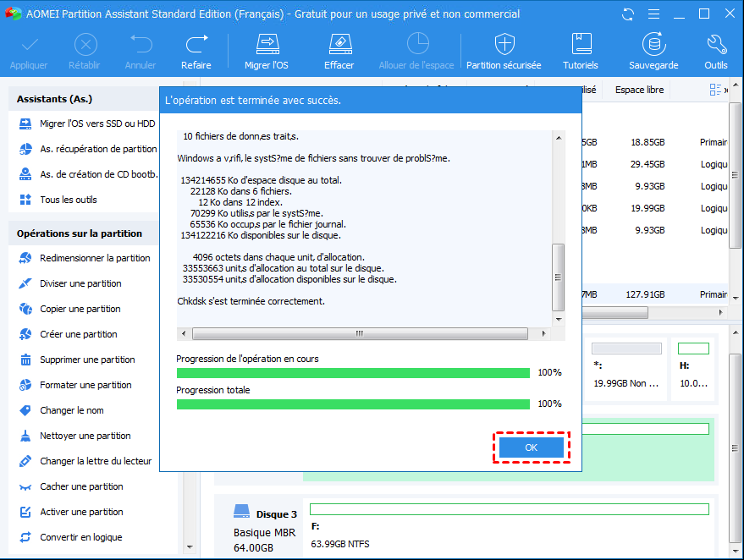Click the refresh icon in title bar
Image resolution: width=744 pixels, height=560 pixels.
628,14
